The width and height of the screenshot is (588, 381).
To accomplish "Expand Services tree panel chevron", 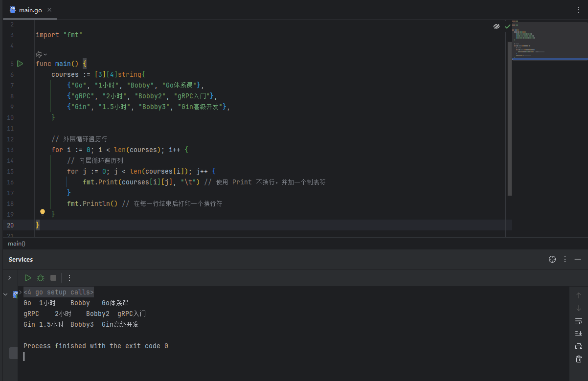I will [x=9, y=278].
